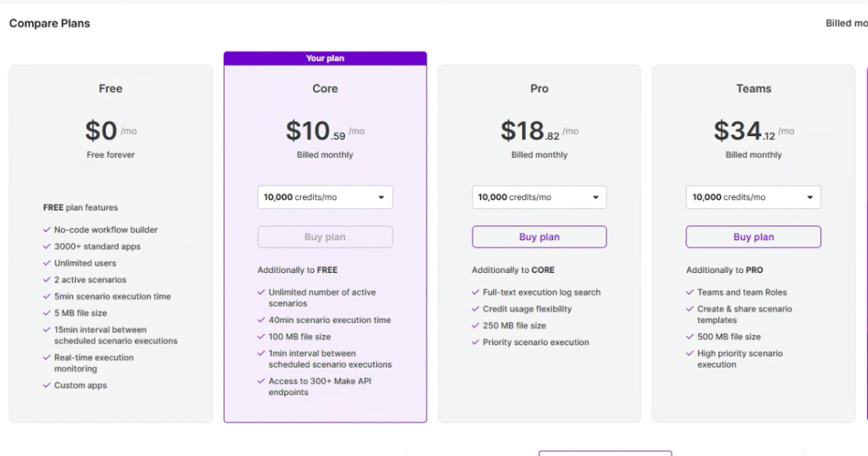Open the Teams plan credits selector
This screenshot has width=868, height=456.
click(x=754, y=197)
